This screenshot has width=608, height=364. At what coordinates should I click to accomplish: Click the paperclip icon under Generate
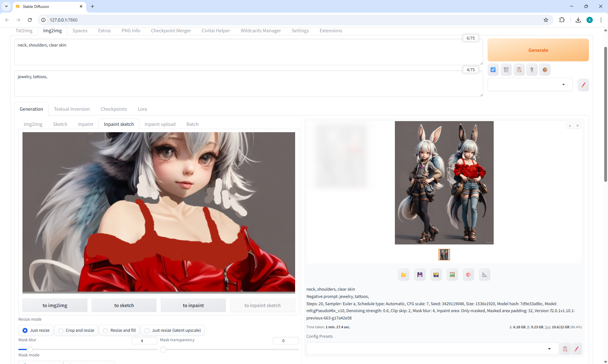click(x=532, y=70)
